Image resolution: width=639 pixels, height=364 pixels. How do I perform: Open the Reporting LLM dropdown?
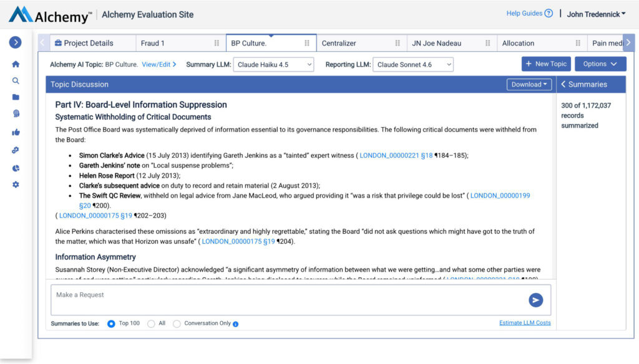[413, 64]
